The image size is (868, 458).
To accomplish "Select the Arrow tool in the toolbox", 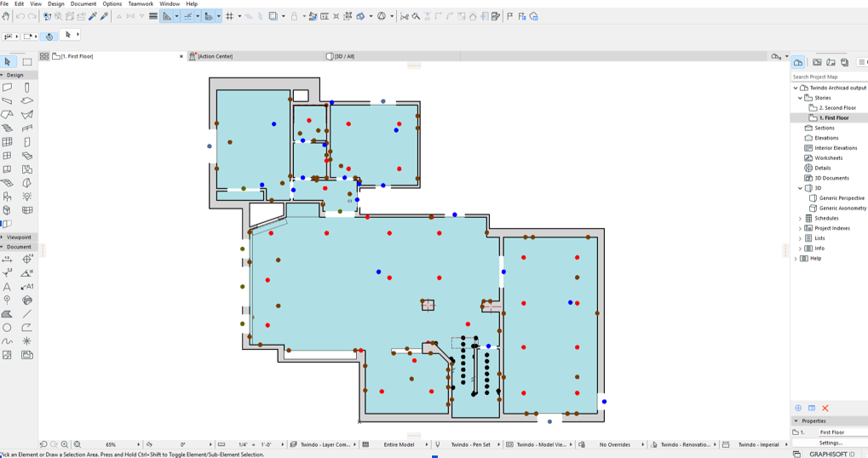I will (x=8, y=61).
